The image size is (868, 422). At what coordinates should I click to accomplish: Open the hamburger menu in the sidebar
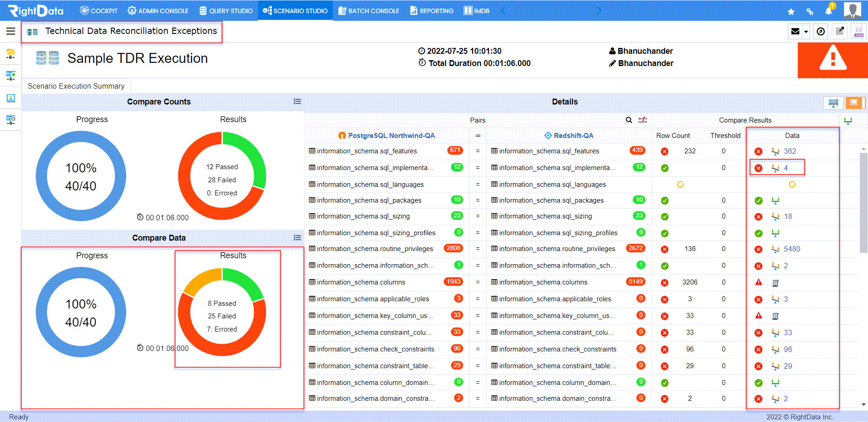pos(10,31)
